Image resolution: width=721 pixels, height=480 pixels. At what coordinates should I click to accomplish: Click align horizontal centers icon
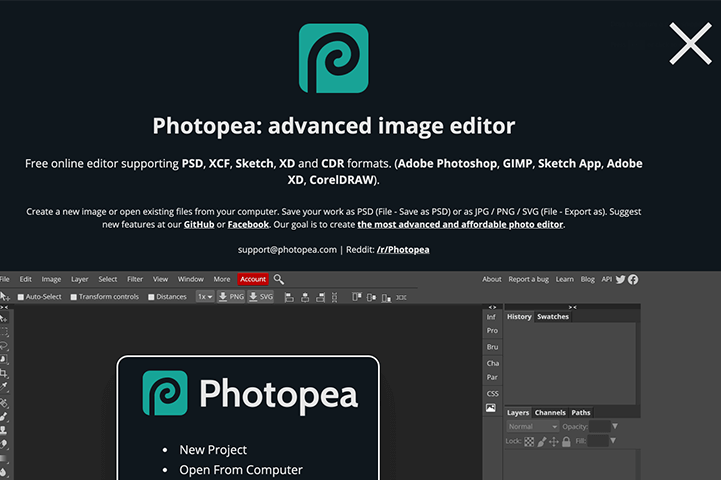(x=305, y=297)
